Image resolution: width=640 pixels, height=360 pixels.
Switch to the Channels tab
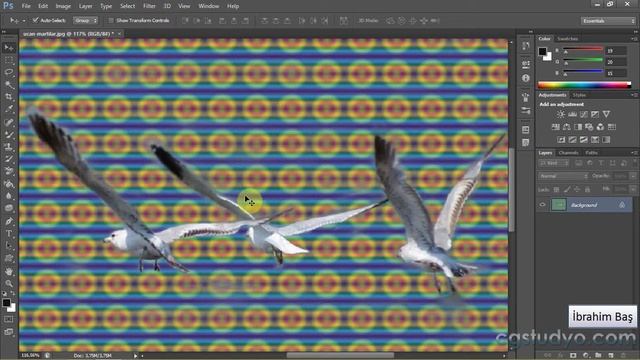point(569,153)
